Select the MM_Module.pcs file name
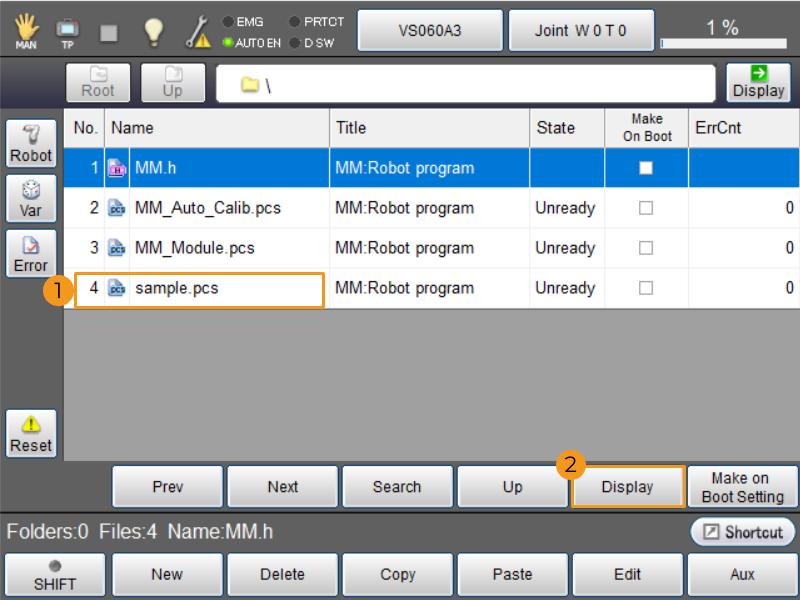 tap(194, 248)
